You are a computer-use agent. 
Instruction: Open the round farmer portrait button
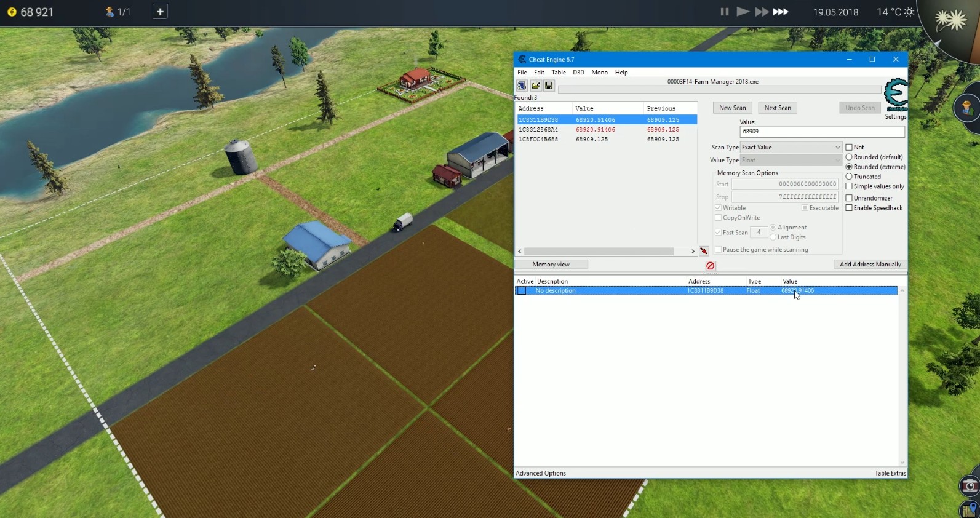(x=967, y=108)
